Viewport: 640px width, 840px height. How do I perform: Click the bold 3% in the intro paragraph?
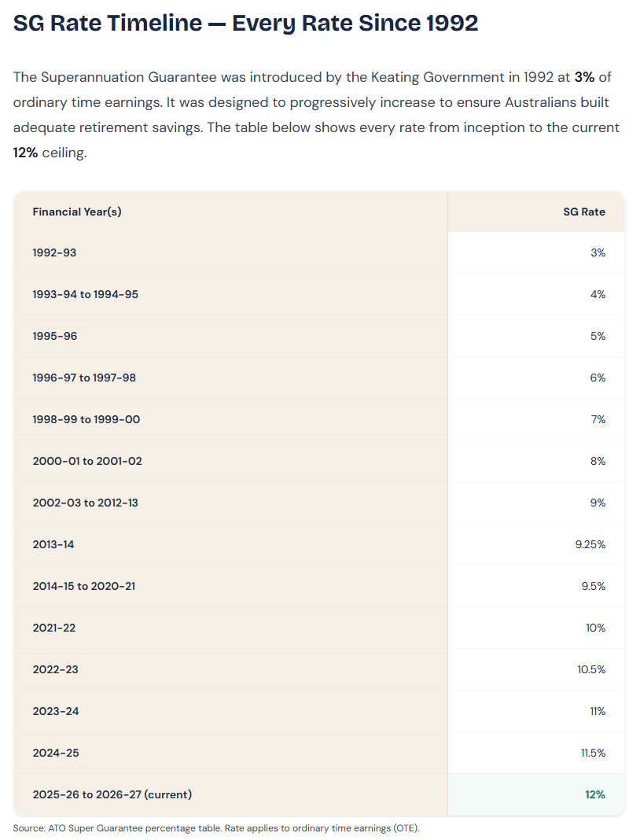pyautogui.click(x=584, y=77)
